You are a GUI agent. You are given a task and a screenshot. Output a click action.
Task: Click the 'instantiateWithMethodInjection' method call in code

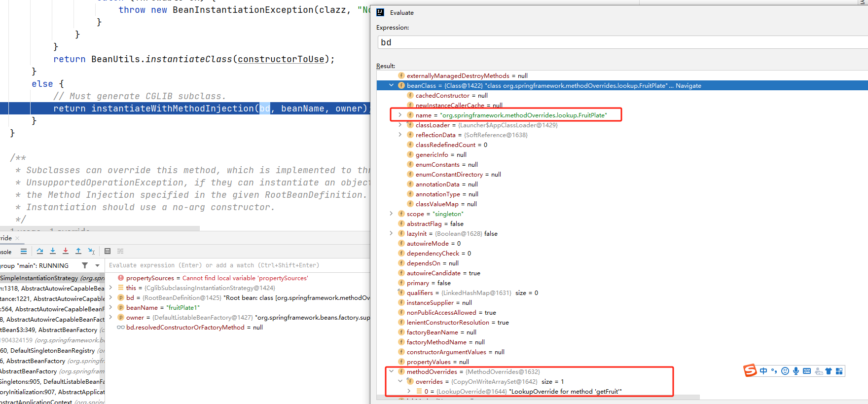point(173,109)
